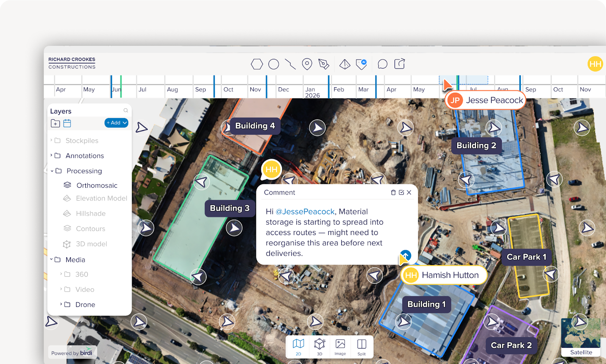Send the comment with blue arrow
The width and height of the screenshot is (606, 364).
click(x=406, y=255)
